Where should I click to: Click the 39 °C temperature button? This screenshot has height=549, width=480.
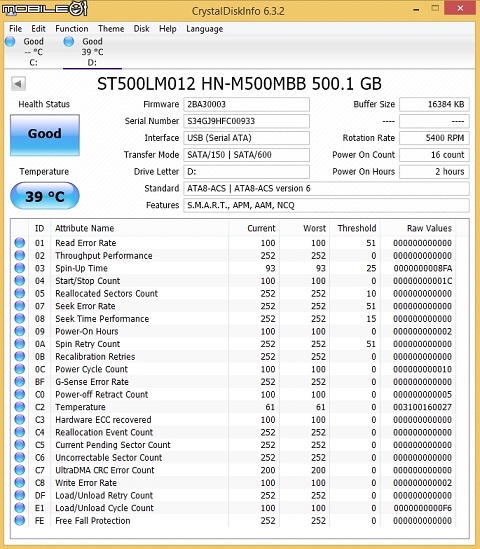pos(45,196)
